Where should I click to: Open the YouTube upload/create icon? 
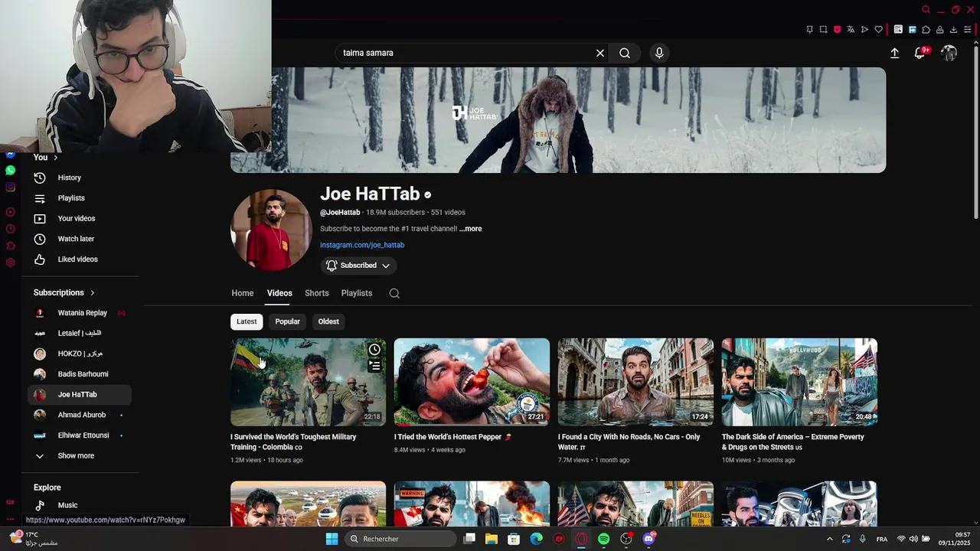894,53
